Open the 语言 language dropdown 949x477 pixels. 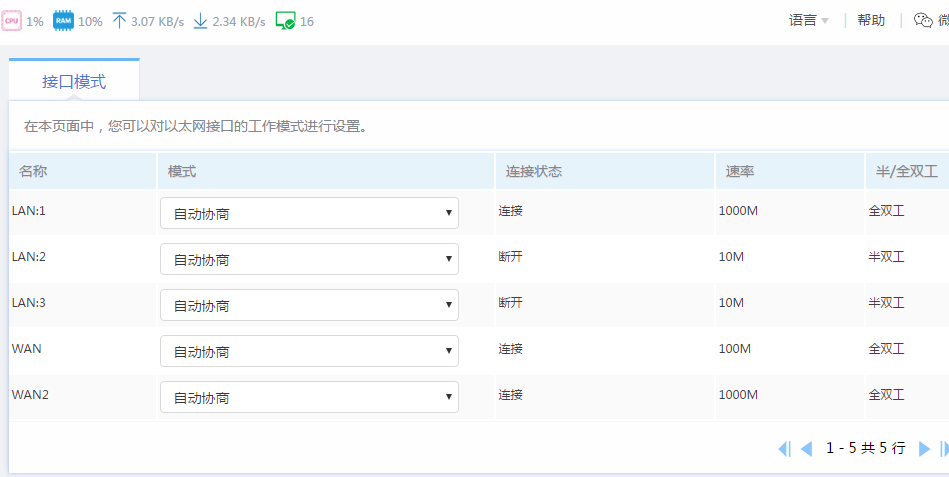point(809,21)
